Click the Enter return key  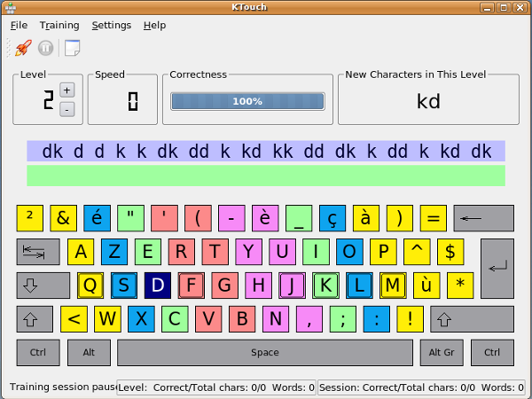point(497,269)
